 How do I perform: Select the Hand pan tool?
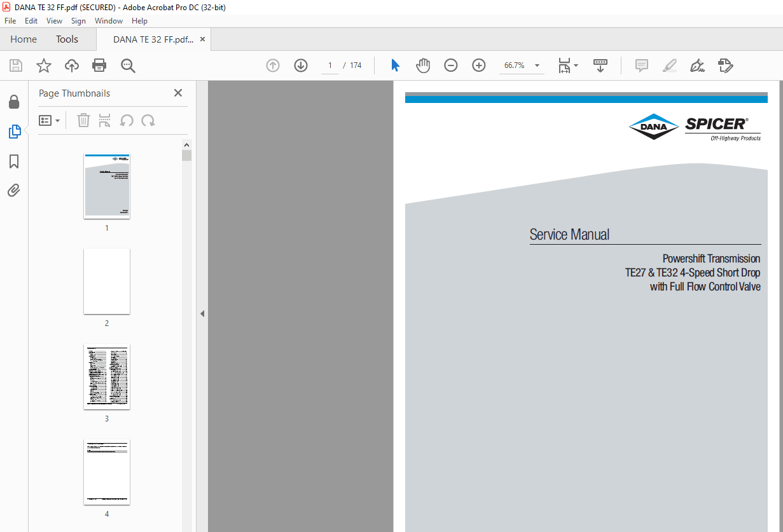pos(423,65)
